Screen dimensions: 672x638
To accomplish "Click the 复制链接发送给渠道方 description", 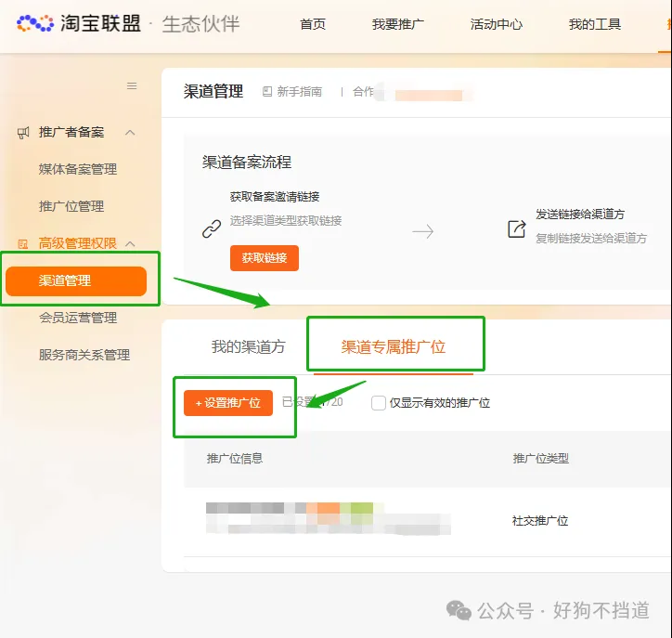I will point(591,239).
